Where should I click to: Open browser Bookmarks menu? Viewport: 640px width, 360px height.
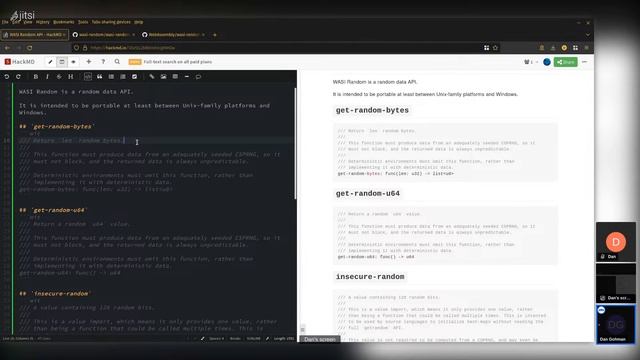click(64, 22)
